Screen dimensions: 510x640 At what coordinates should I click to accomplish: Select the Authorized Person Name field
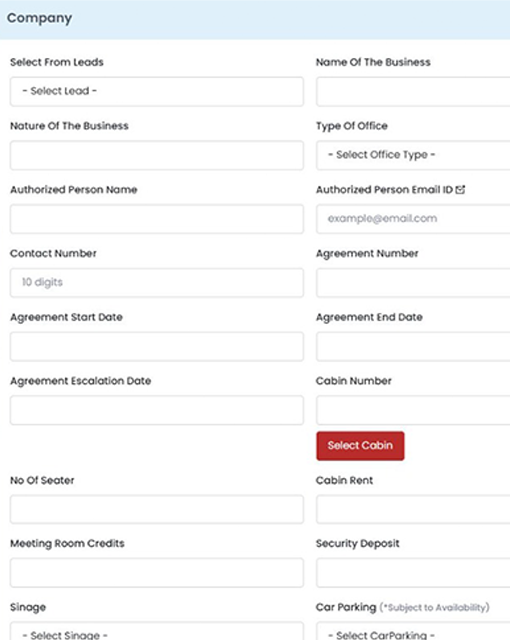tap(157, 219)
